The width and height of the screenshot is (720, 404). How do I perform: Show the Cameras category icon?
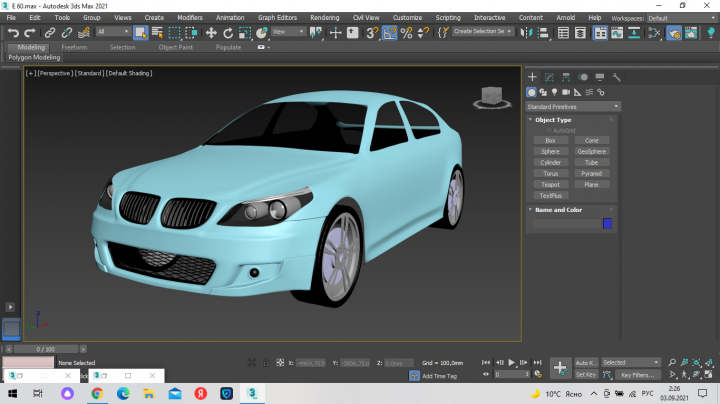pyautogui.click(x=566, y=92)
